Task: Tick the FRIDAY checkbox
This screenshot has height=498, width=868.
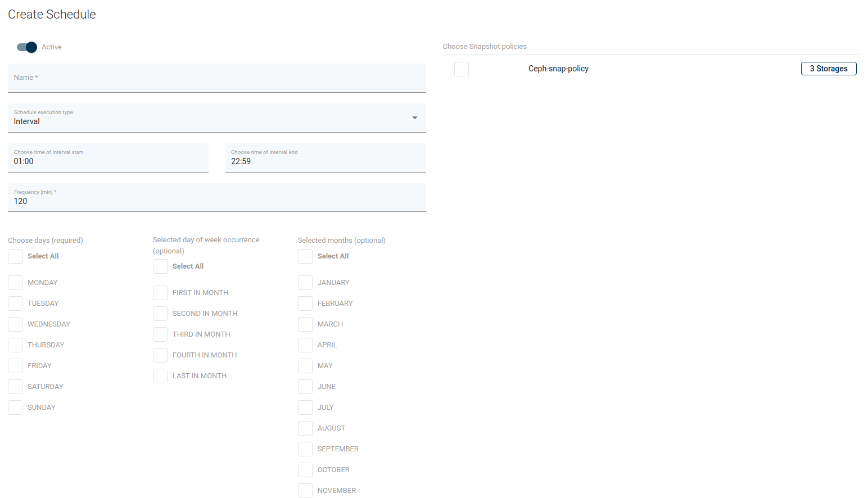Action: pos(15,366)
